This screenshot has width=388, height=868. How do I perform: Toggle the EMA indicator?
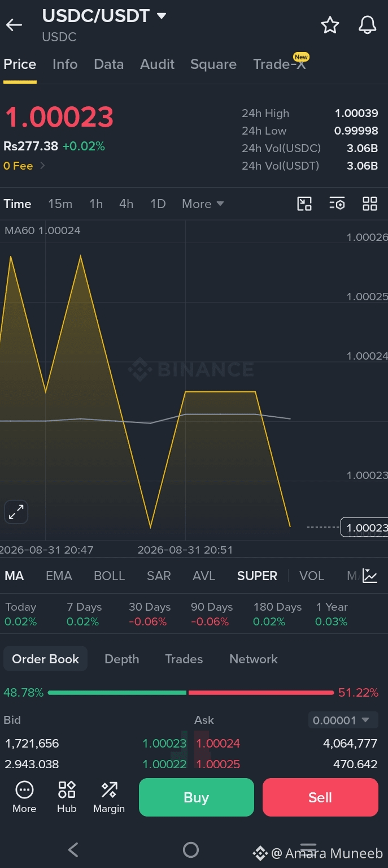tap(59, 576)
